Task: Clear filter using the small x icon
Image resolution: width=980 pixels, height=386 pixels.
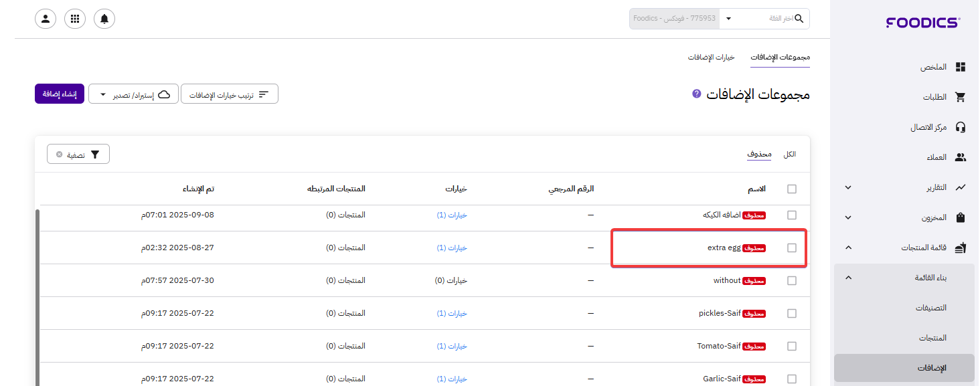Action: [60, 155]
